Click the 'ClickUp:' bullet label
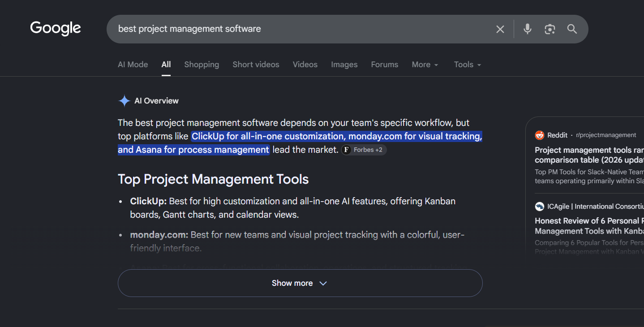The width and height of the screenshot is (644, 327). click(x=148, y=201)
